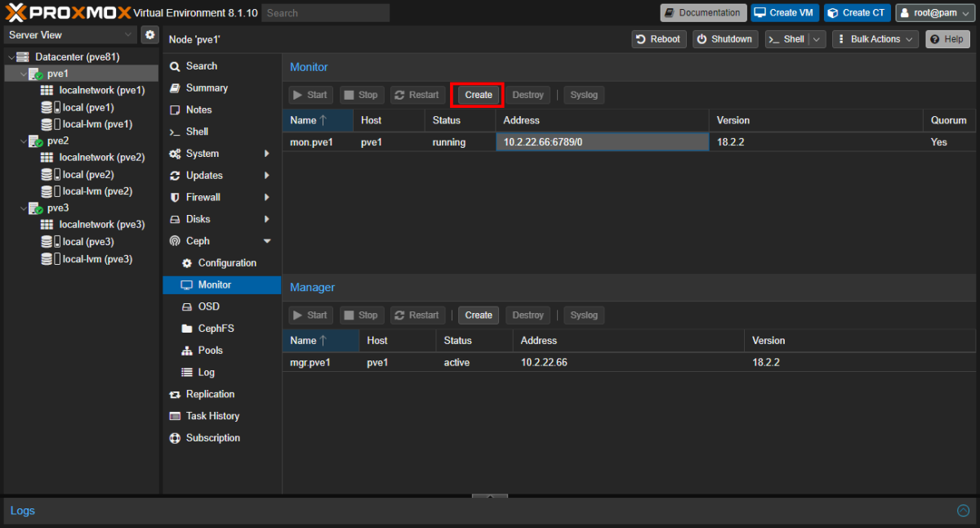Click the Help button

point(947,39)
